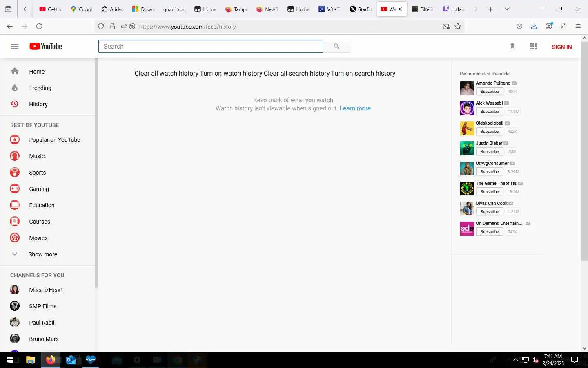Image resolution: width=588 pixels, height=368 pixels.
Task: Open Firefox extensions puzzle icon
Action: (x=563, y=26)
